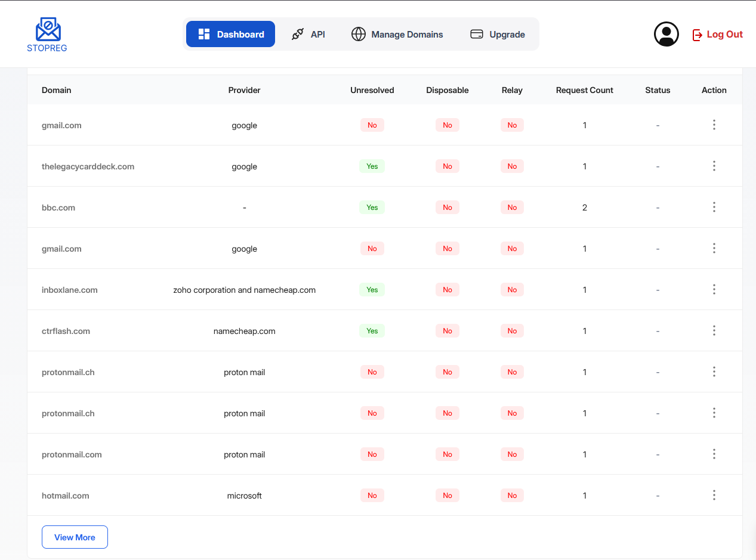This screenshot has width=756, height=560.
Task: Open action menu for protonmail.com row
Action: [x=714, y=454]
